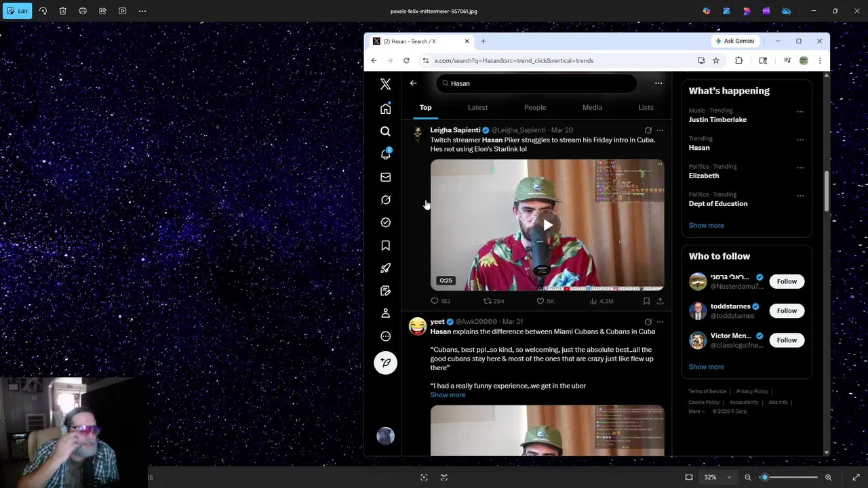The image size is (868, 488).
Task: Open options for Elizabeth trend
Action: tap(800, 167)
